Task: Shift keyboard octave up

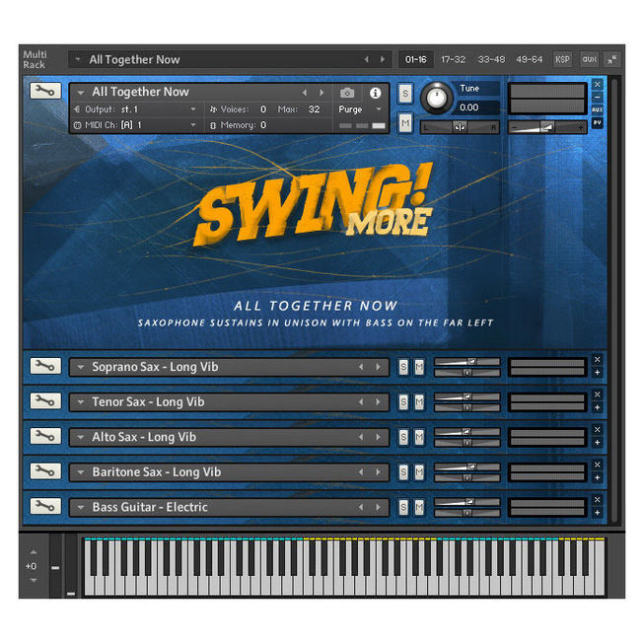Action: (34, 552)
